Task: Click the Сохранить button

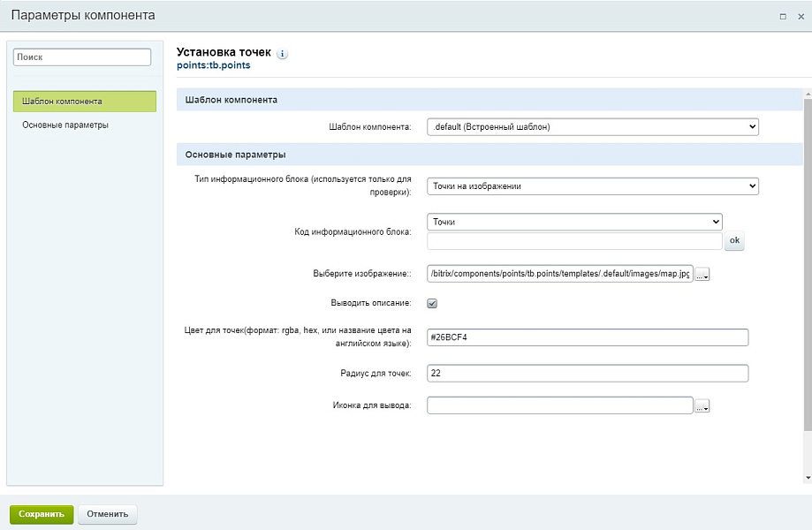Action: pyautogui.click(x=42, y=514)
